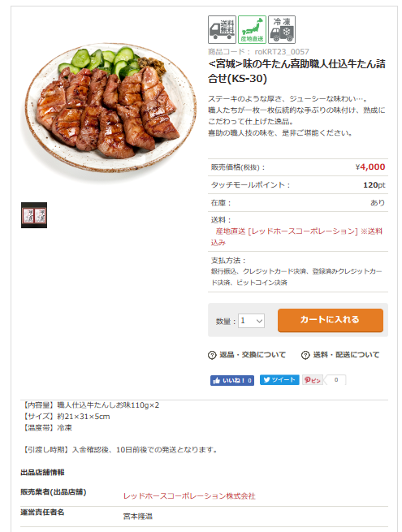Open the 数量 quantity dropdown
Viewport: 402px width, 532px height.
pos(251,321)
